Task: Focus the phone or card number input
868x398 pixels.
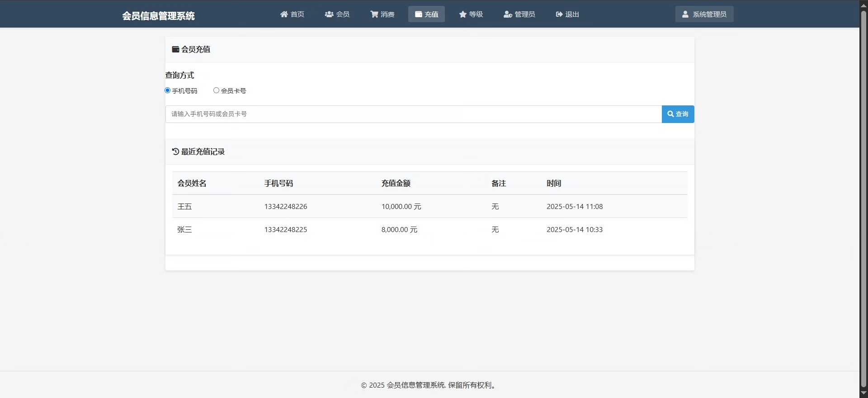Action: click(x=413, y=114)
